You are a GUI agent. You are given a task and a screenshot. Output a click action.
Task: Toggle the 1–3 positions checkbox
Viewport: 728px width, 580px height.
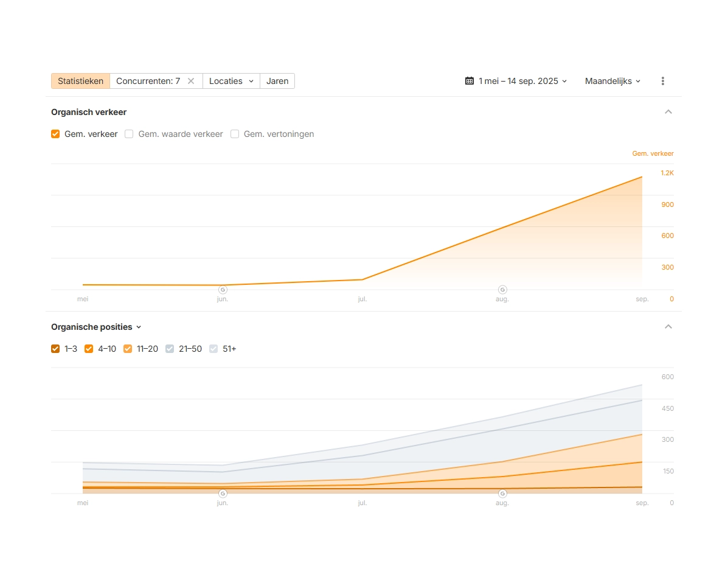coord(55,349)
